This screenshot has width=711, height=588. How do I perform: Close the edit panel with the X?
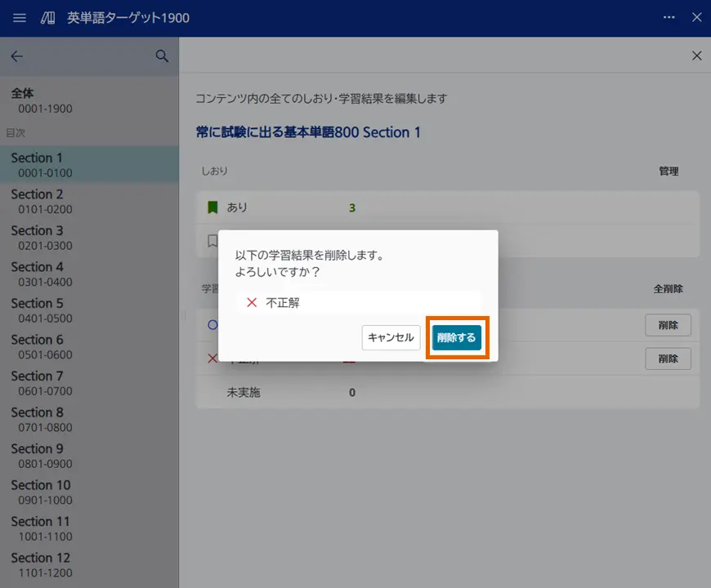tap(696, 56)
